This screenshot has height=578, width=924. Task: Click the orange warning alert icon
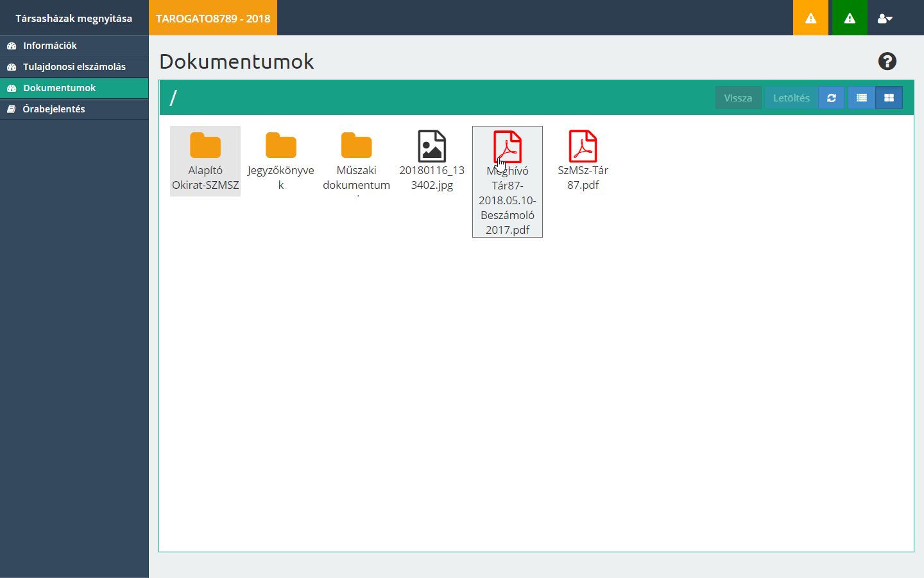(811, 18)
